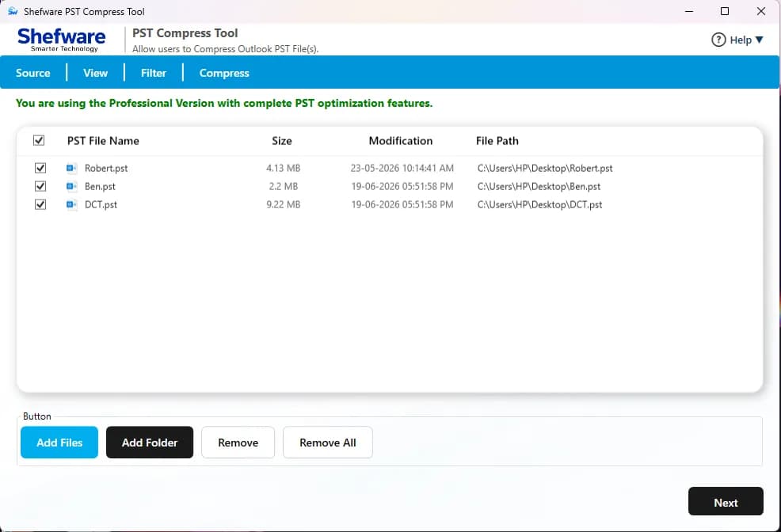Click the Shefware app icon in title bar
This screenshot has height=532, width=781.
pyautogui.click(x=13, y=11)
